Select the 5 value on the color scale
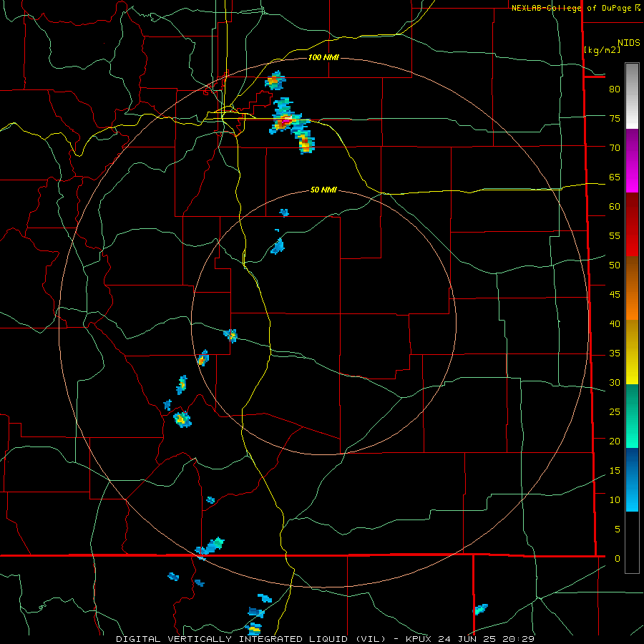The height and width of the screenshot is (644, 644). (x=618, y=529)
